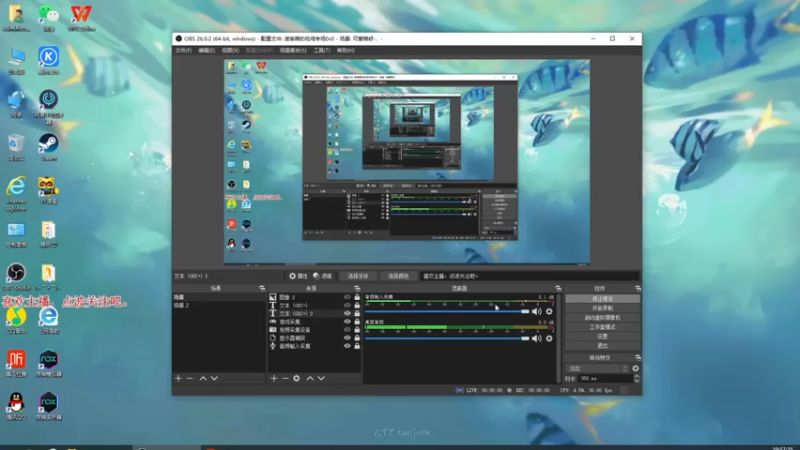Image resolution: width=800 pixels, height=450 pixels.
Task: Open Recycle Bin on desktop
Action: (16, 147)
